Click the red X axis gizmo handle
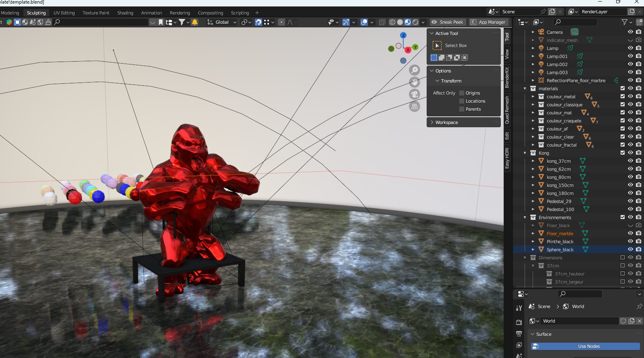The height and width of the screenshot is (358, 644). click(408, 50)
